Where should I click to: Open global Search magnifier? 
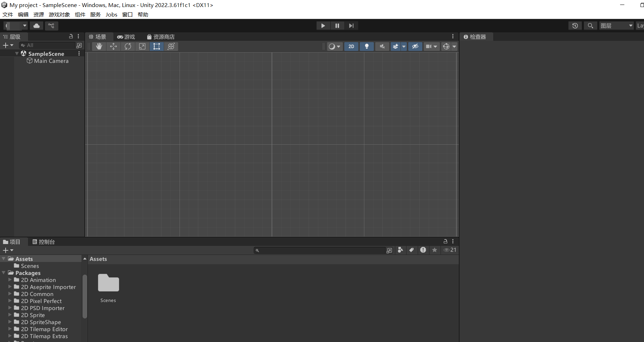click(x=591, y=26)
